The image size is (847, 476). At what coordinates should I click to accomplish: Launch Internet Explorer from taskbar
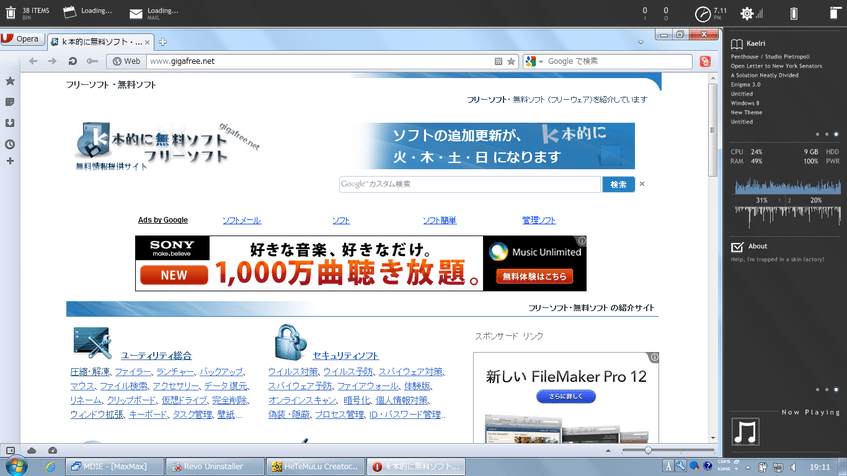coord(50,466)
